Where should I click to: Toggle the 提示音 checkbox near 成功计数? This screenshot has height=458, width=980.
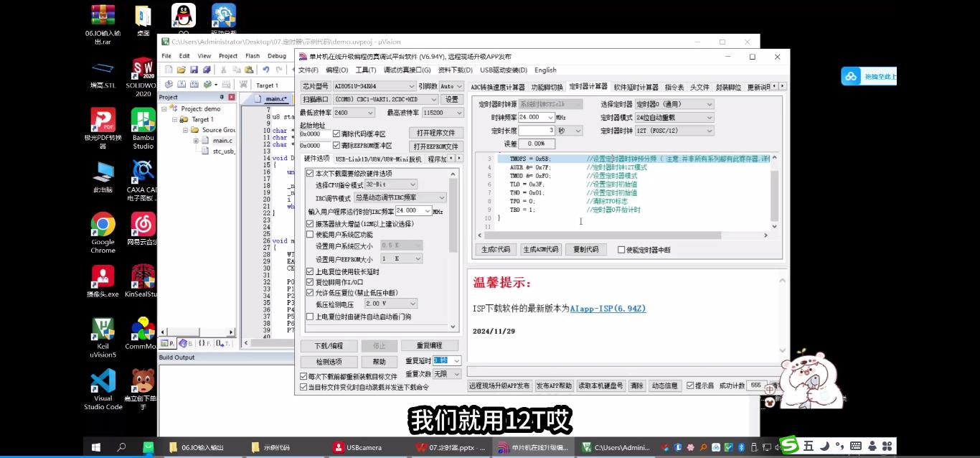point(689,385)
